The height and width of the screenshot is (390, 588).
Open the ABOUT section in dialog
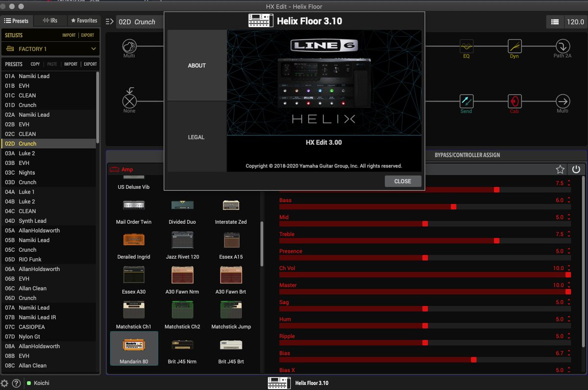pos(197,65)
